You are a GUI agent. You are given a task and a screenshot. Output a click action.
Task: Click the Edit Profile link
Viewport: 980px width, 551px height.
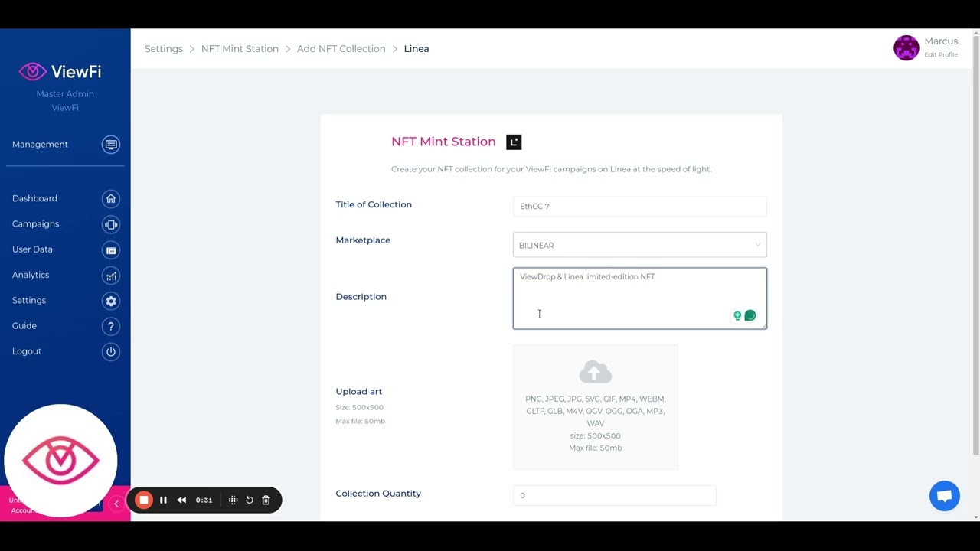(x=941, y=54)
